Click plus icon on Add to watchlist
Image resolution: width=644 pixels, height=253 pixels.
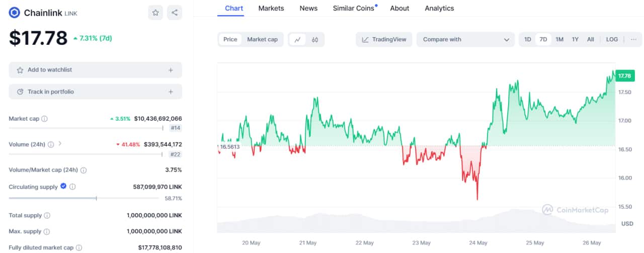(171, 70)
